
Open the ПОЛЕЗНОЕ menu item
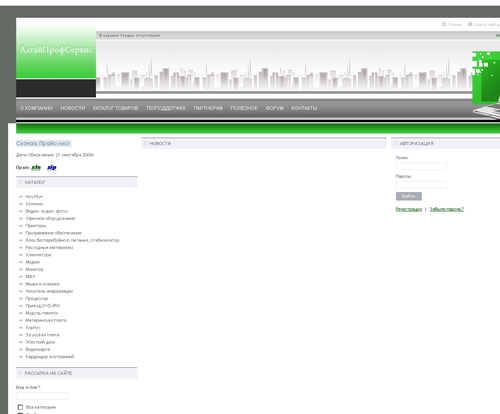(244, 108)
